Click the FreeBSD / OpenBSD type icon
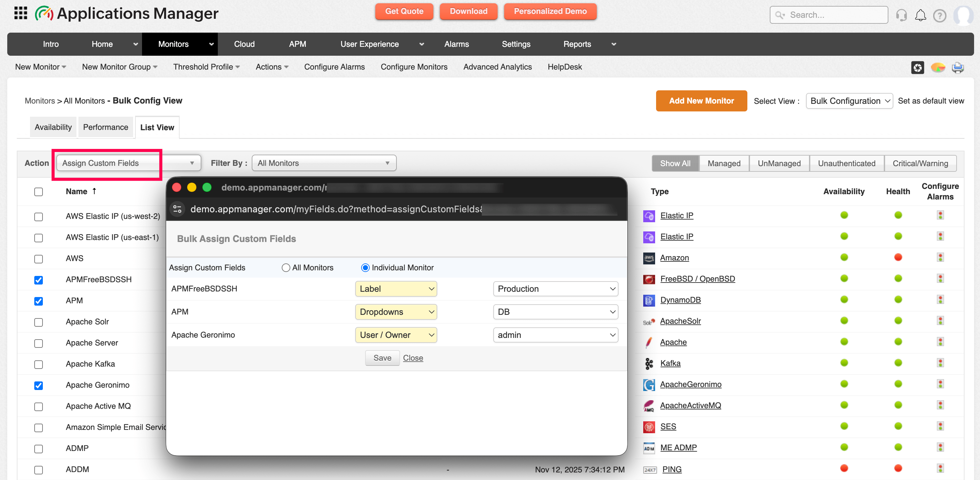 [649, 279]
